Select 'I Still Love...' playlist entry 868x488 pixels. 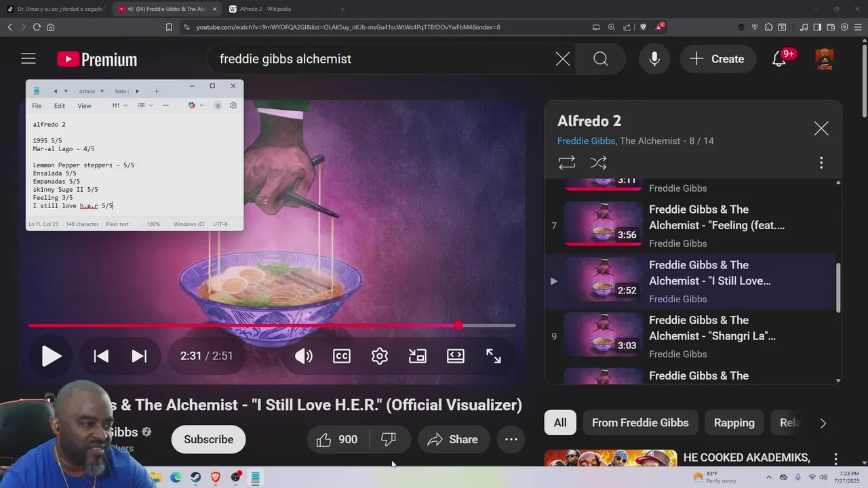[x=690, y=281]
